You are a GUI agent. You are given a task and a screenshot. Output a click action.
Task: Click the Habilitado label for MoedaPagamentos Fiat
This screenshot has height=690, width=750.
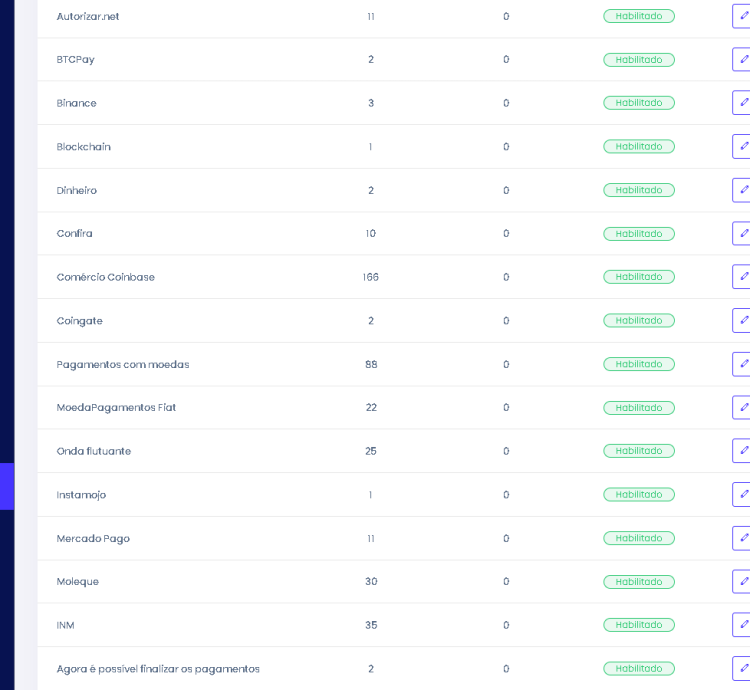[639, 407]
